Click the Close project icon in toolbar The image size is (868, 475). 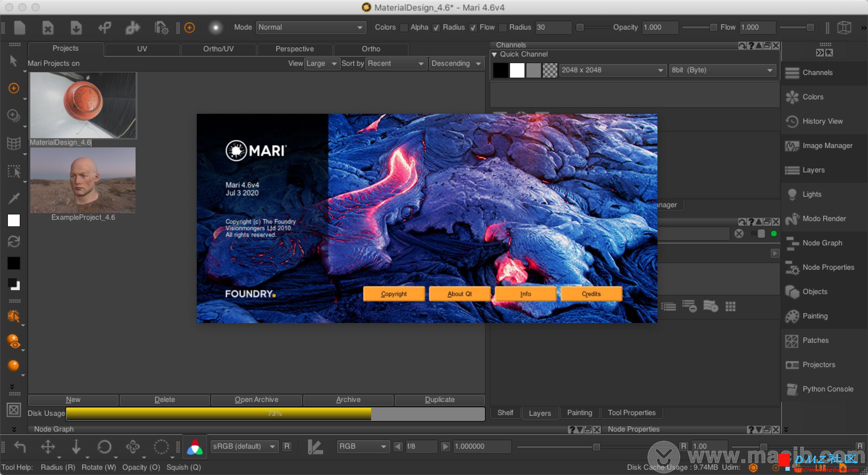click(48, 27)
